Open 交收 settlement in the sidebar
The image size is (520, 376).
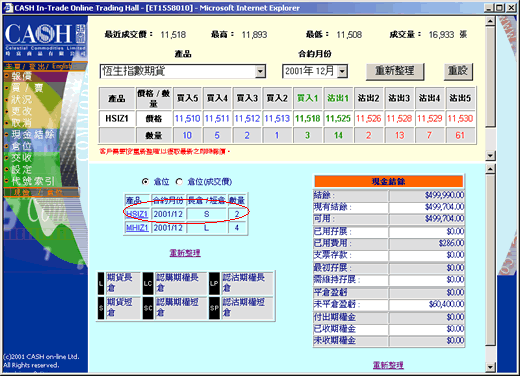point(22,158)
